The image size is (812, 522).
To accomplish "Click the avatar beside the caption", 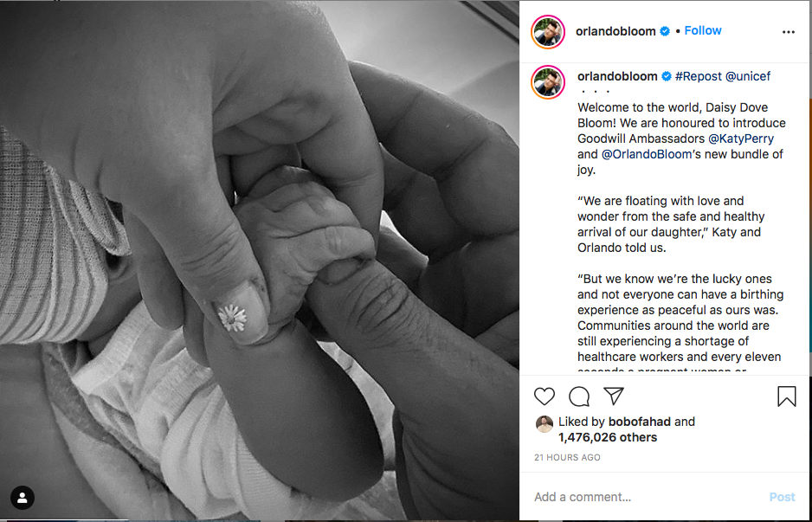I will [x=548, y=82].
